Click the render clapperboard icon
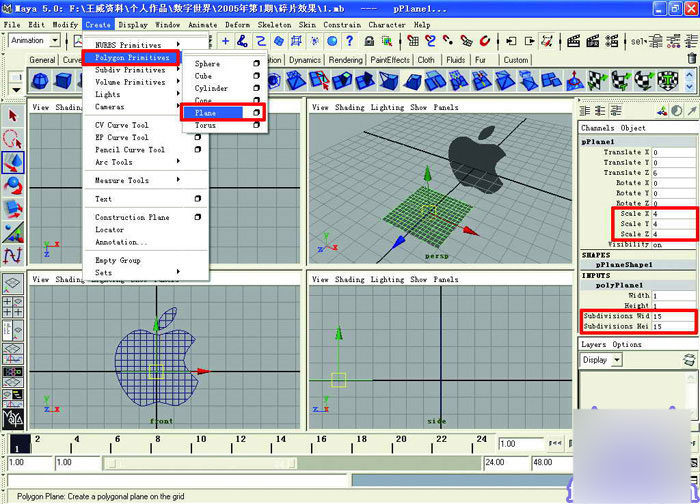Image resolution: width=700 pixels, height=504 pixels. [573, 41]
